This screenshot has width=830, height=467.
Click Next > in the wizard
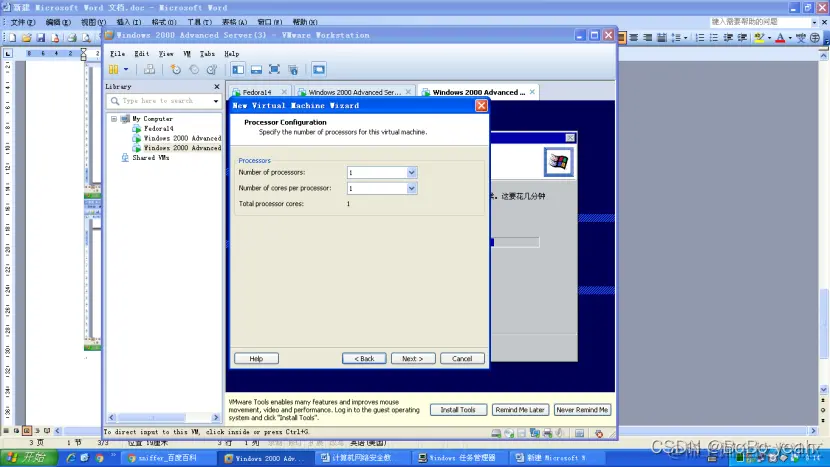(x=413, y=358)
